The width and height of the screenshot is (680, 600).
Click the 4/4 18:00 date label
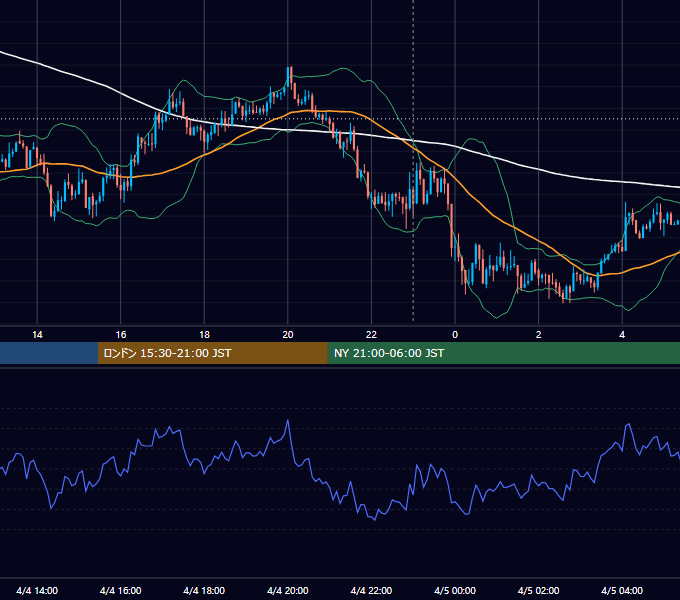(x=204, y=590)
